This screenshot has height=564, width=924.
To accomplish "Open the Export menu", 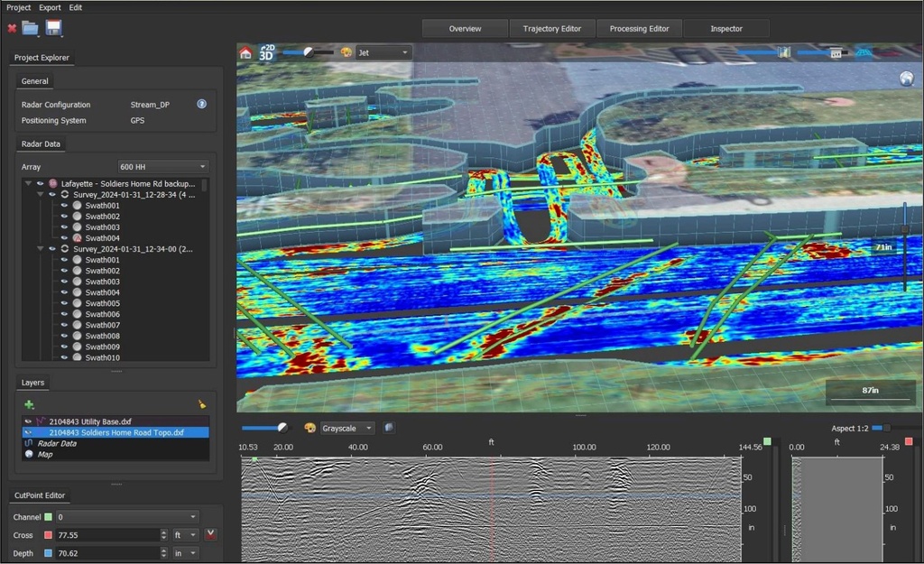I will pyautogui.click(x=50, y=7).
